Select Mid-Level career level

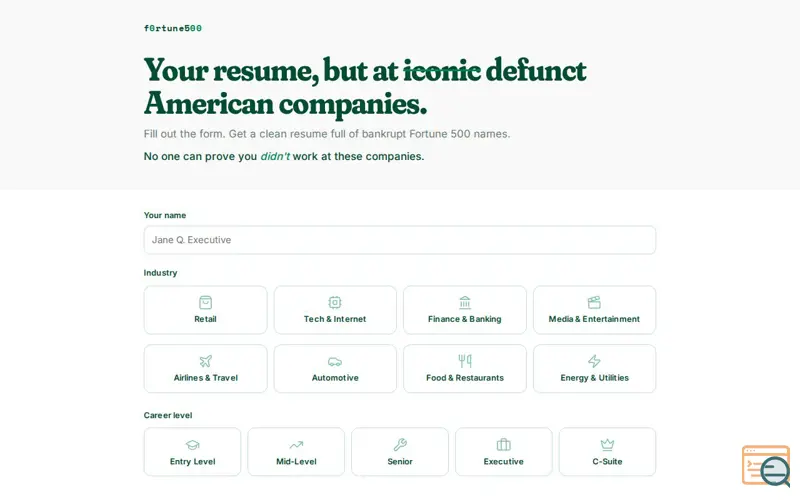coord(296,452)
